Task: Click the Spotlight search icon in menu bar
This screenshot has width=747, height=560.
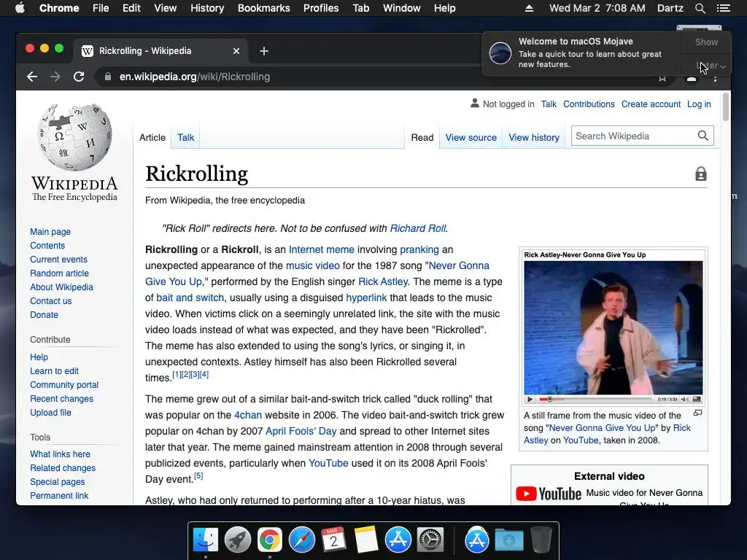Action: (700, 8)
